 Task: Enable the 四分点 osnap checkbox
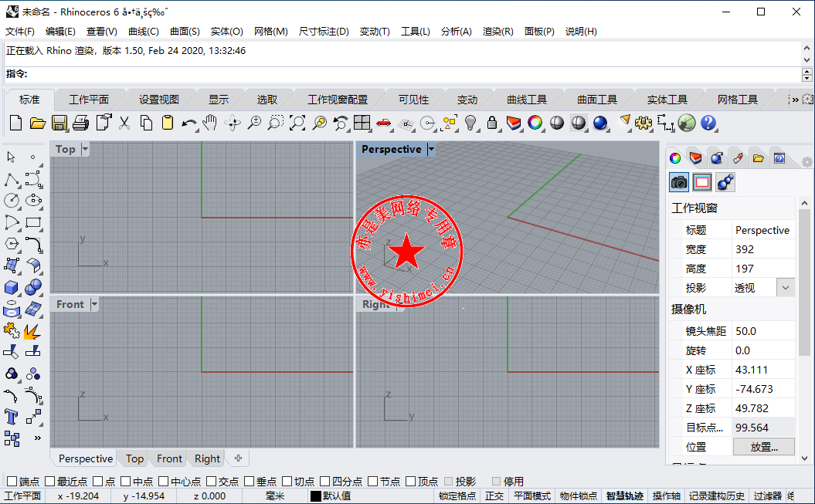click(x=325, y=481)
